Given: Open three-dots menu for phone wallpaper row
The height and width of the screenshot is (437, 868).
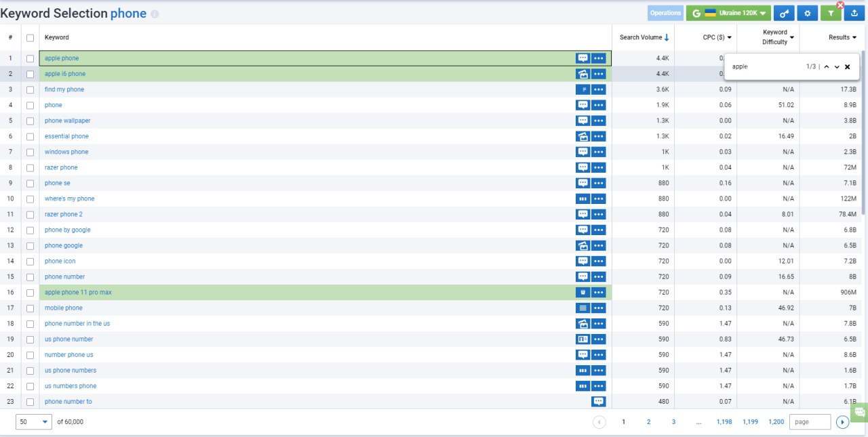Looking at the screenshot, I should pos(599,121).
